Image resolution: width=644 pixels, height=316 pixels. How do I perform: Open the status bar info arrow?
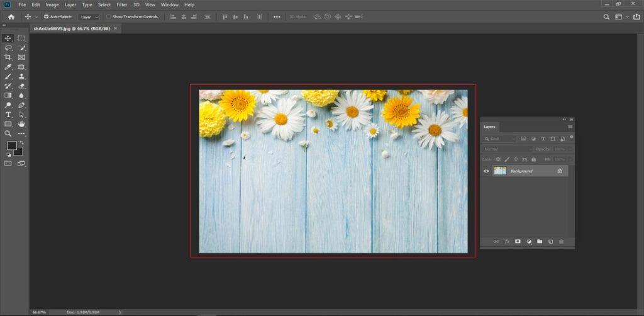(x=120, y=313)
